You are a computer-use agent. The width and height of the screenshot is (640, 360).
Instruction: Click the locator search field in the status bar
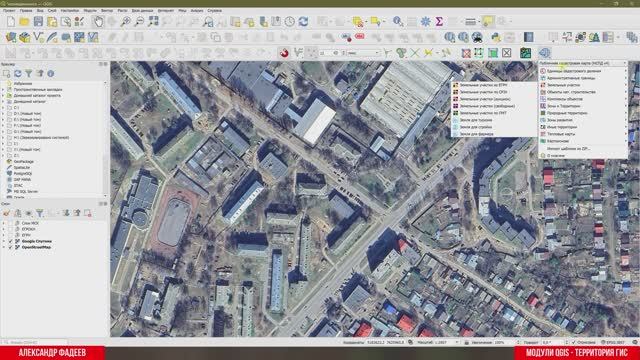point(34,342)
